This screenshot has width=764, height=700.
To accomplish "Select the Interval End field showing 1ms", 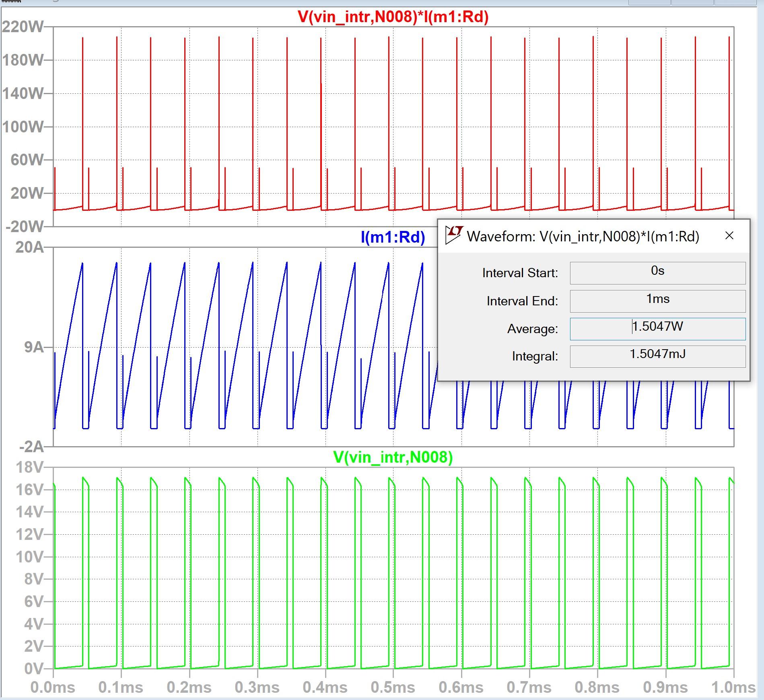I will (x=658, y=301).
